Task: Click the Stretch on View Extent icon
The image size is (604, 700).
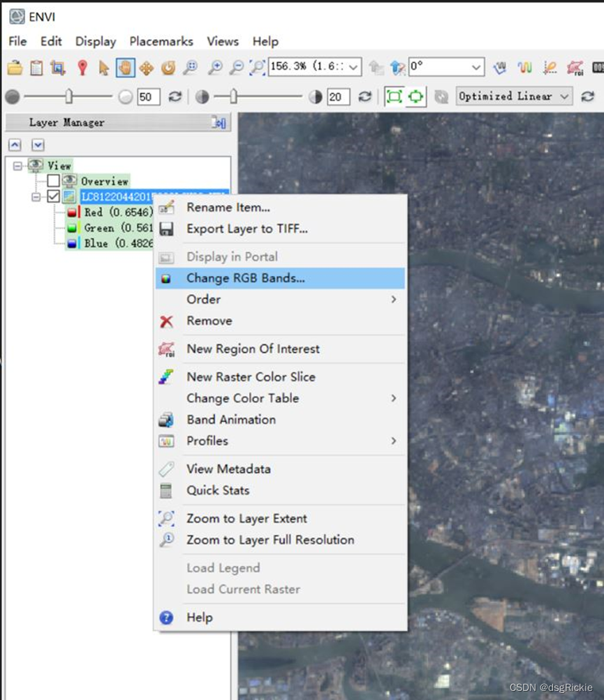Action: tap(415, 96)
